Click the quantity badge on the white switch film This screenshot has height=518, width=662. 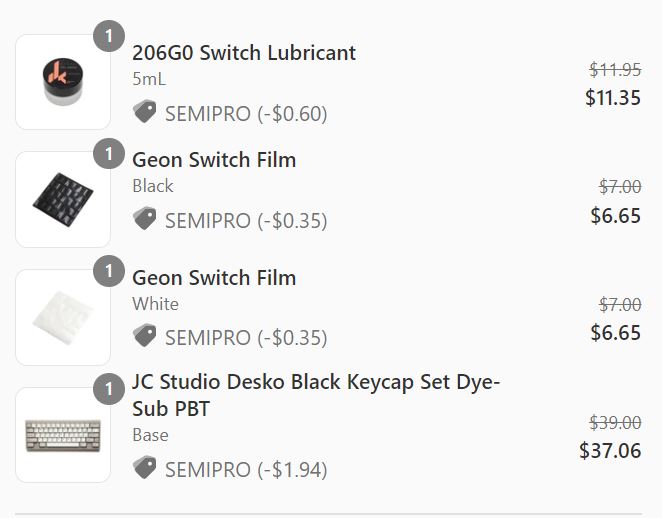pos(109,271)
